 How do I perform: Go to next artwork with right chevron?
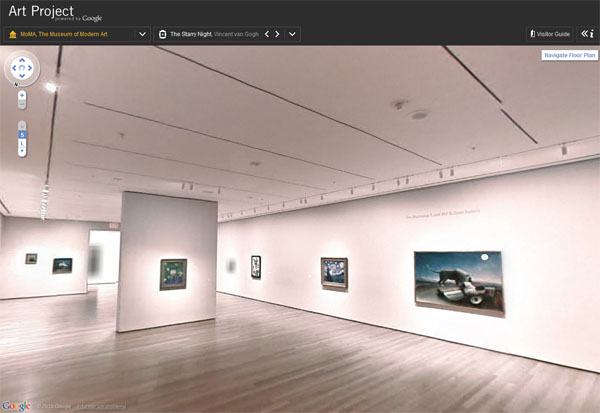(x=277, y=34)
